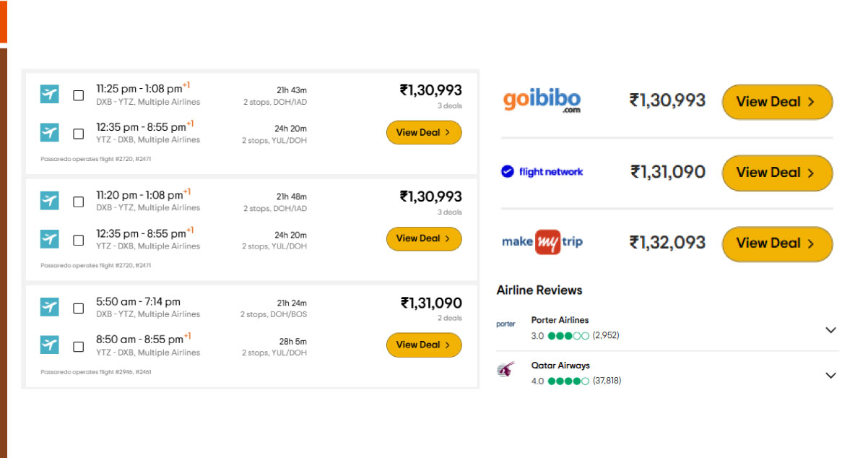Click airline icon beside 11:25 pm departure flight
868x458 pixels.
click(x=49, y=94)
